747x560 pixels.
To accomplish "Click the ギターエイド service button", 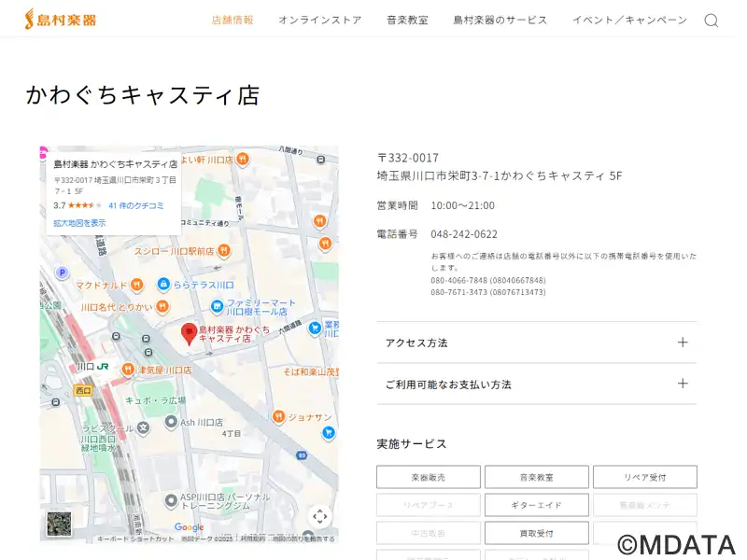I will coord(536,505).
